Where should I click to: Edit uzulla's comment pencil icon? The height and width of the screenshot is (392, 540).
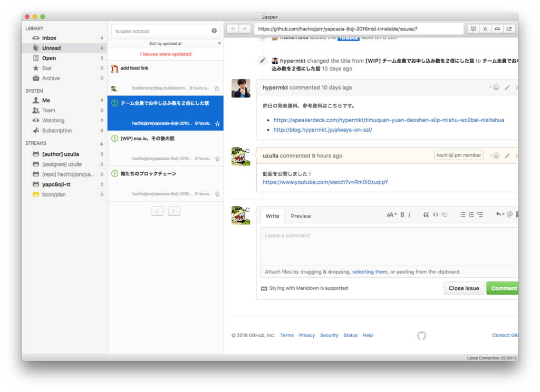point(507,156)
